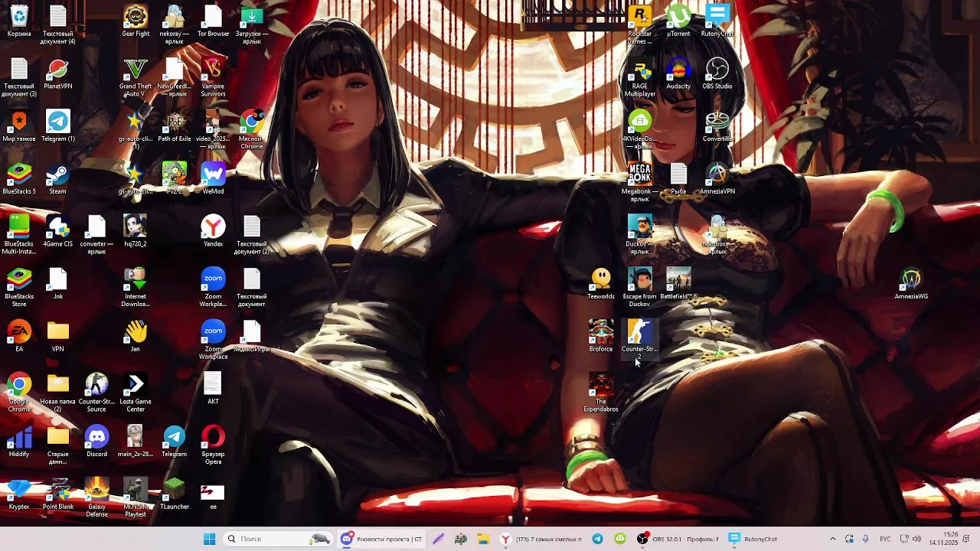The height and width of the screenshot is (551, 980).
Task: Open volume control in system tray
Action: [x=916, y=539]
